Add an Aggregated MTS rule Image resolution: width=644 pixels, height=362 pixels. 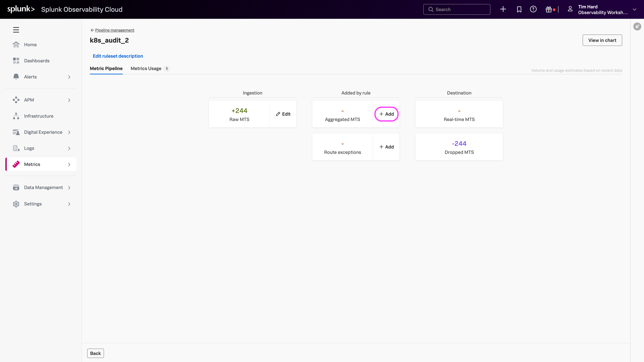pyautogui.click(x=387, y=114)
